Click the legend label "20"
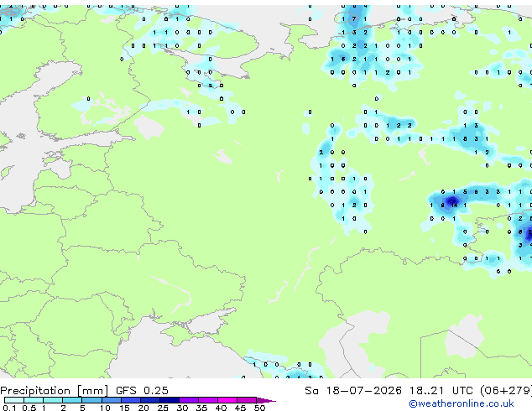 [143, 408]
